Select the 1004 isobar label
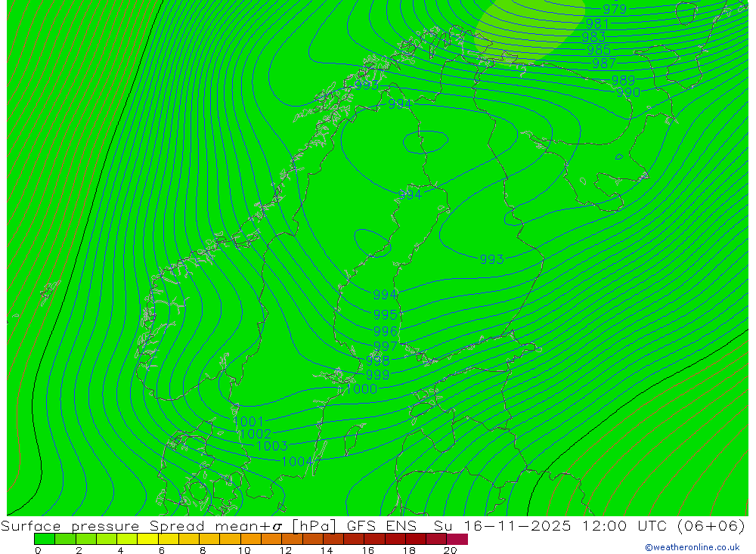Image resolution: width=756 pixels, height=554 pixels. pos(297,462)
